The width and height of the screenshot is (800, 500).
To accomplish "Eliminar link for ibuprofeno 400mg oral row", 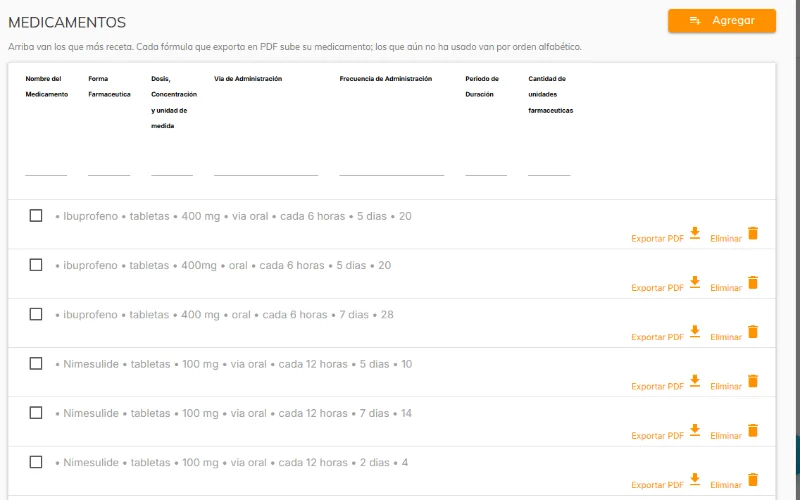I will pyautogui.click(x=726, y=288).
